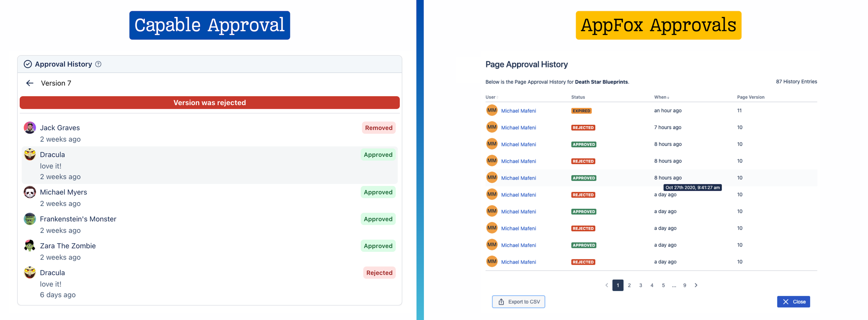Click the Zara The Zombie name
Image resolution: width=868 pixels, height=320 pixels.
coord(68,246)
